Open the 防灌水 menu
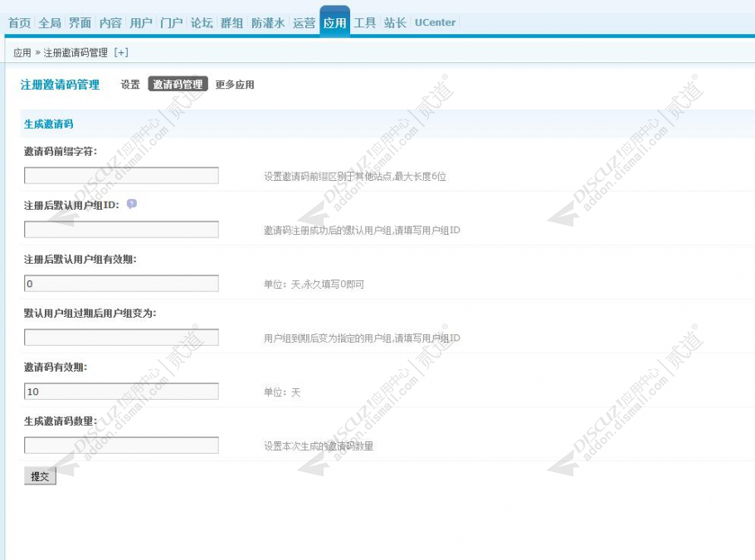 pyautogui.click(x=266, y=23)
